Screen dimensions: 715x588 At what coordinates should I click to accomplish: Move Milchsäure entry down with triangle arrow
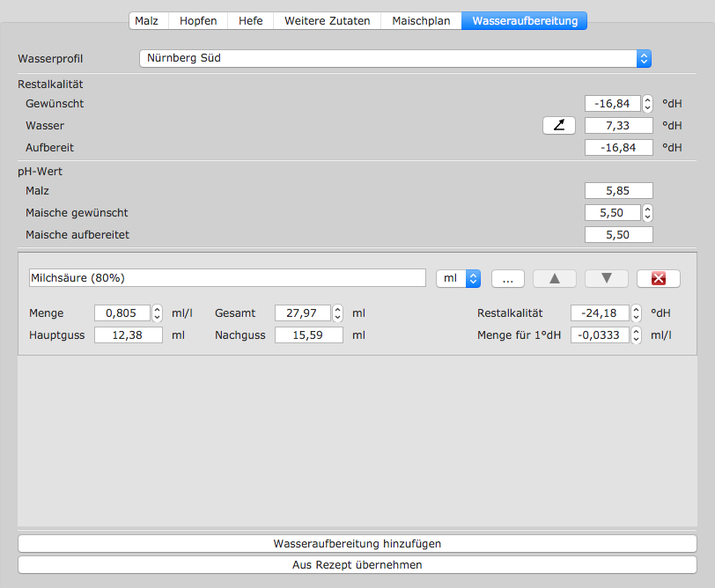607,278
